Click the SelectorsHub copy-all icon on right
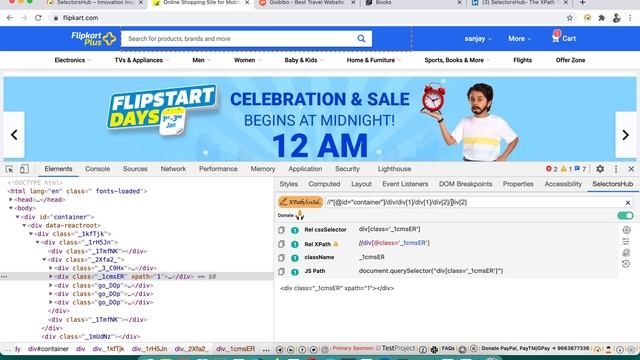The height and width of the screenshot is (360, 640). point(626,253)
